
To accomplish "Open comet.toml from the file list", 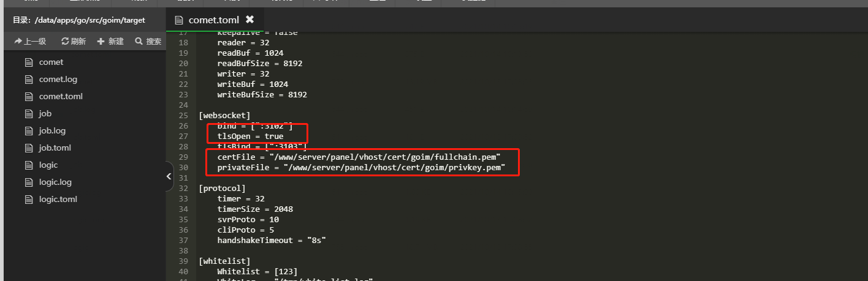I will click(60, 96).
